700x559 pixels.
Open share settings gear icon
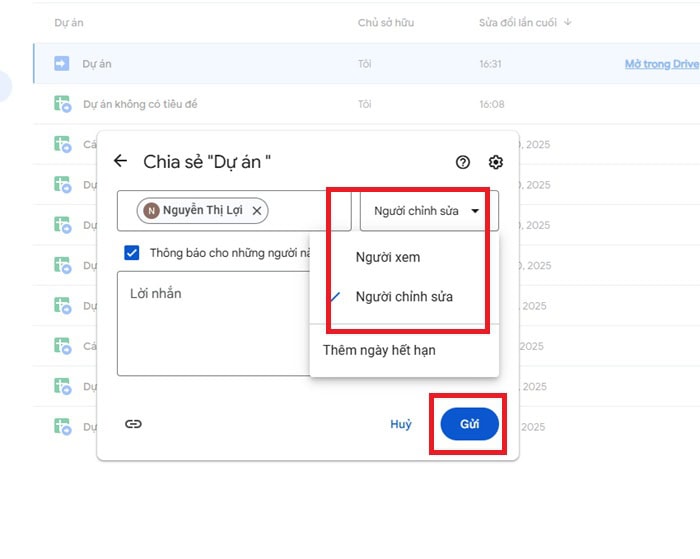pos(495,162)
